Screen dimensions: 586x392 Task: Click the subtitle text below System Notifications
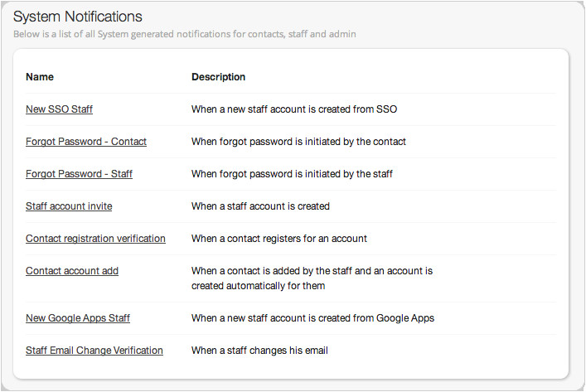pos(185,35)
